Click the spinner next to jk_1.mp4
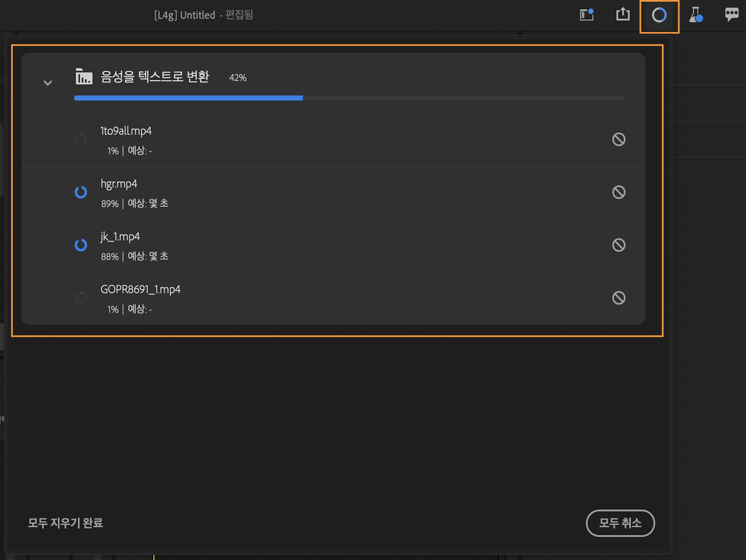Viewport: 746px width, 560px height. pos(81,245)
